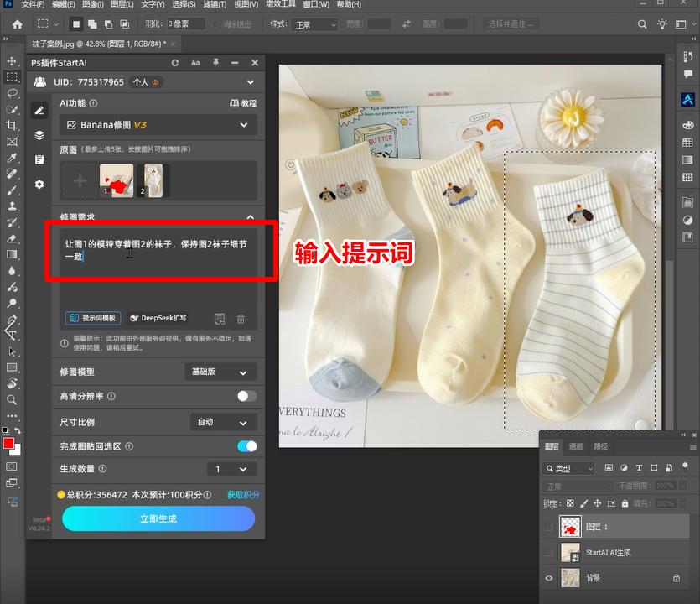Select the Pen tool
Image resolution: width=700 pixels, height=604 pixels.
pyautogui.click(x=12, y=320)
